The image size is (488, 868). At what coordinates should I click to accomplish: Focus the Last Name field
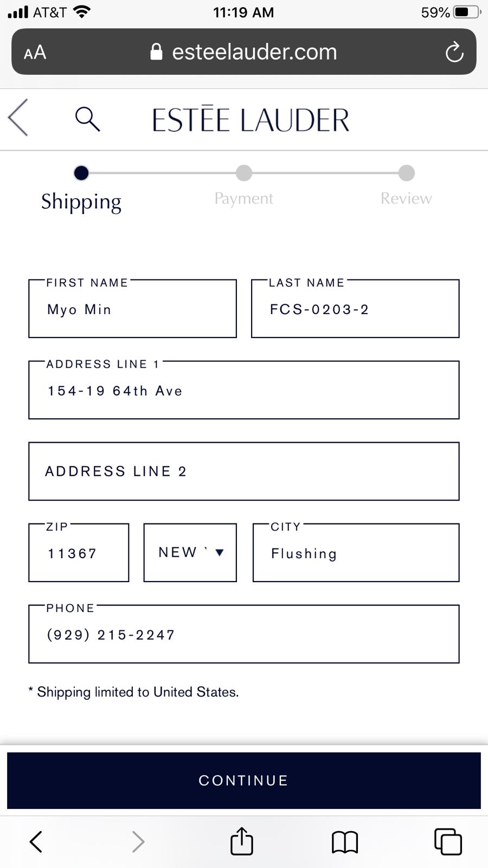(355, 309)
